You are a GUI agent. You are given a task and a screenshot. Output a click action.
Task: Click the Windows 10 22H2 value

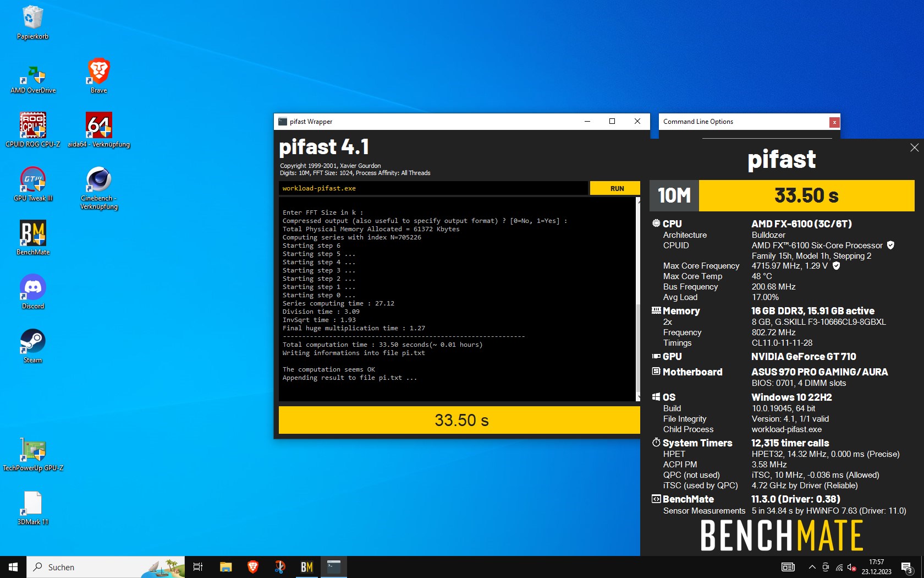click(x=791, y=397)
